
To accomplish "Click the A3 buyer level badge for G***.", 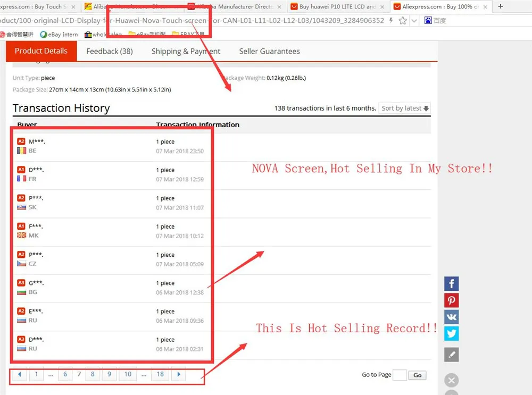I will (21, 283).
